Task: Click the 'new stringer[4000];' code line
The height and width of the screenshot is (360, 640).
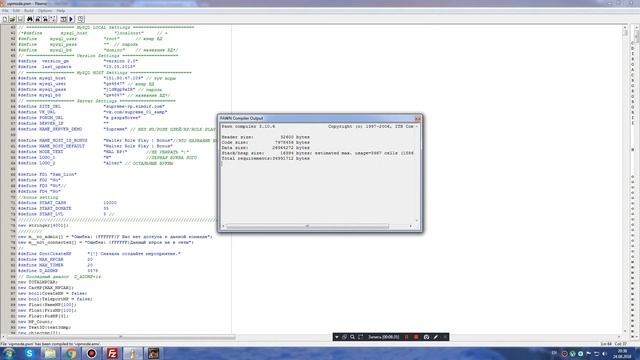Action: pyautogui.click(x=43, y=225)
